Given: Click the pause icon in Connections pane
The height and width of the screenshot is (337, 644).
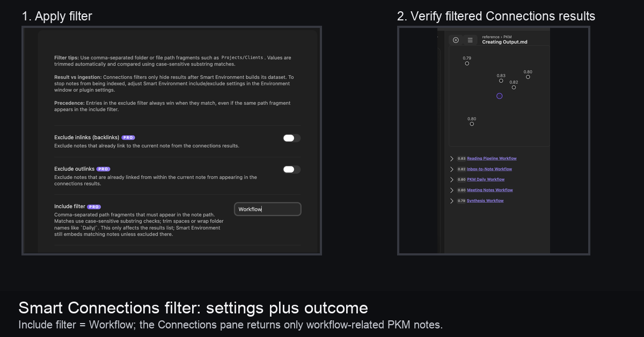Looking at the screenshot, I should point(456,40).
